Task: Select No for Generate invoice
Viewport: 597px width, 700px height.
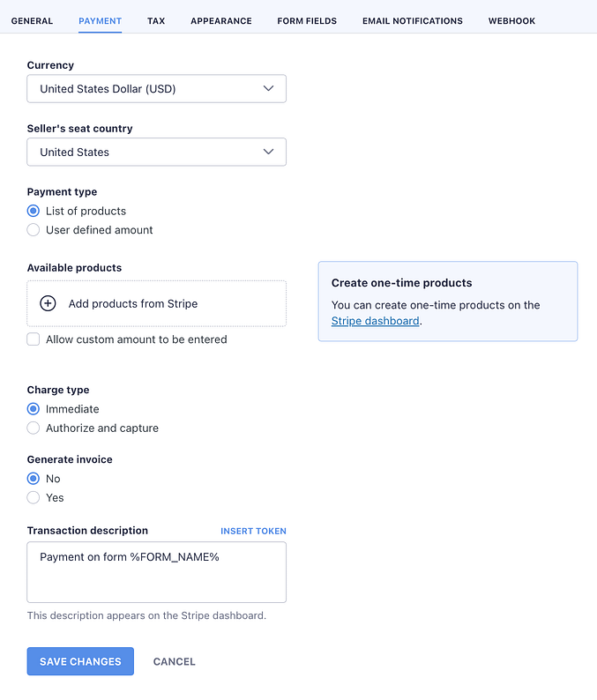Action: pyautogui.click(x=34, y=479)
